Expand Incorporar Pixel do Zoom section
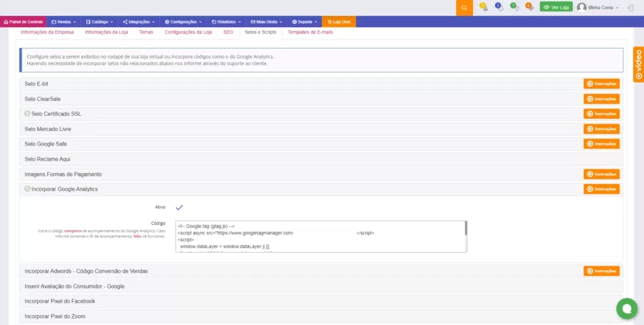644x325 pixels. (321, 316)
